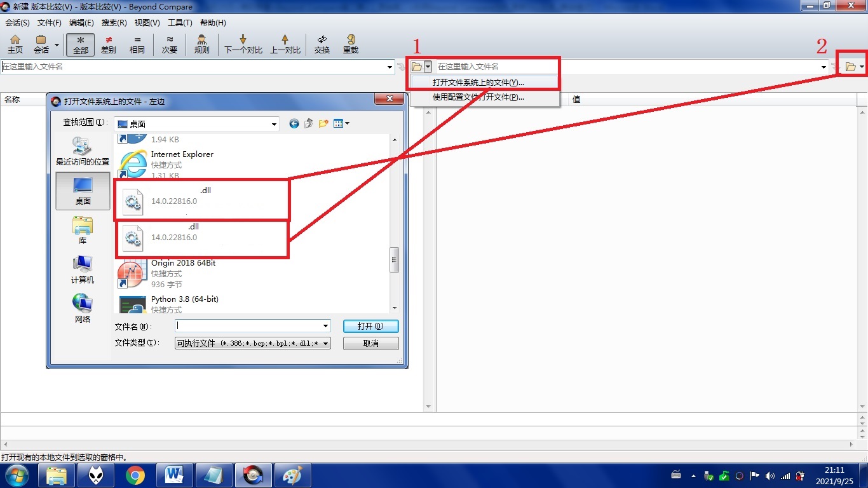Select 网络 (Network) in places bar
The width and height of the screenshot is (868, 488).
pyautogui.click(x=83, y=309)
